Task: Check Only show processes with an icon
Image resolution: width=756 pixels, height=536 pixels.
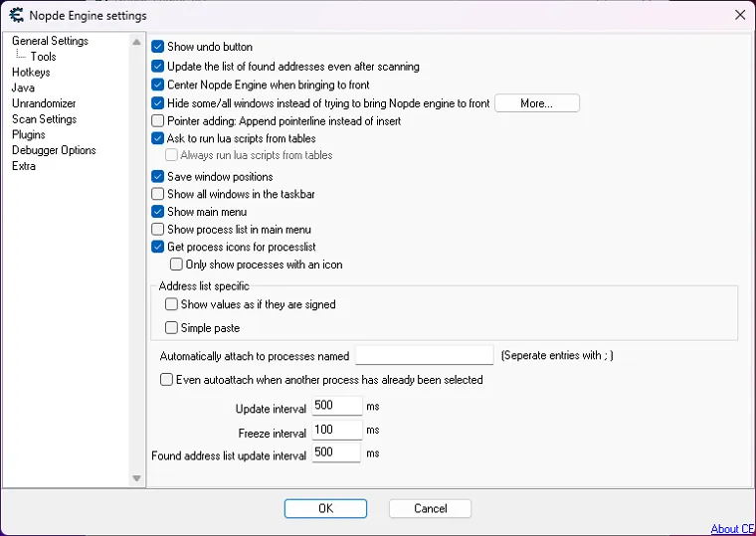Action: click(x=176, y=265)
